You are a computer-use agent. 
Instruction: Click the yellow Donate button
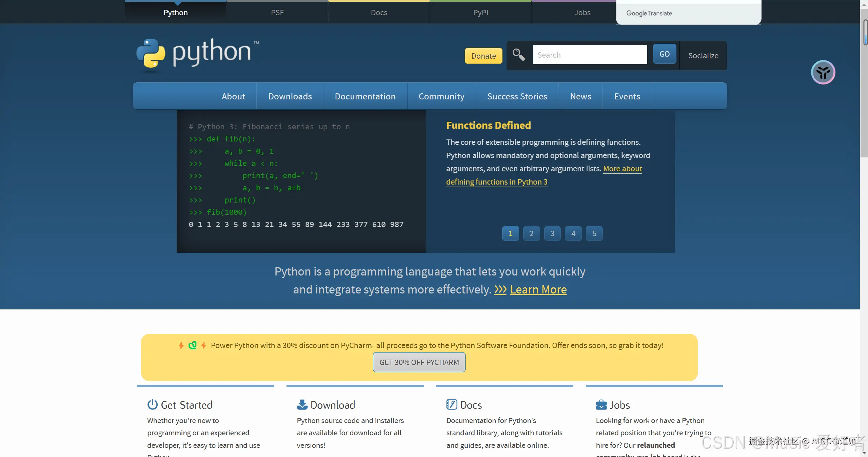click(483, 56)
